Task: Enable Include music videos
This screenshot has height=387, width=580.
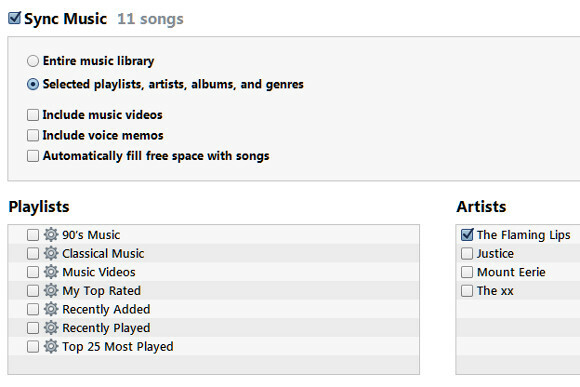Action: pos(33,115)
